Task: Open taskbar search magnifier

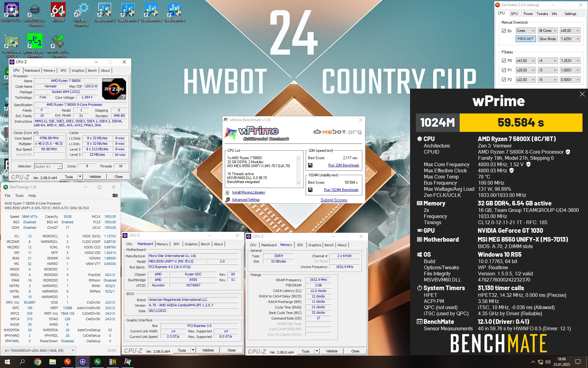Action: pos(22,362)
